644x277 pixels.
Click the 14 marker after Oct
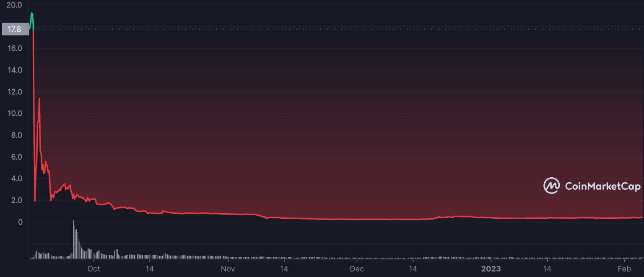150,269
